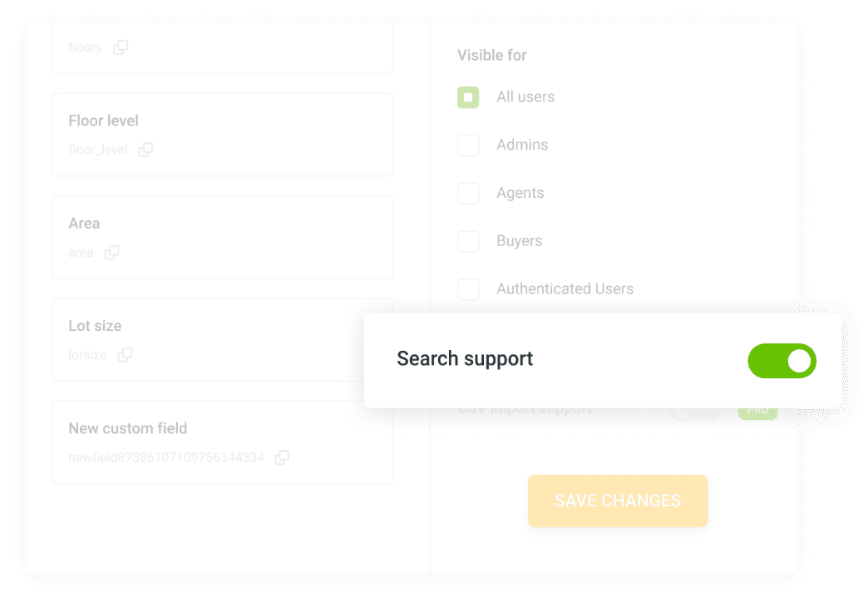This screenshot has width=868, height=602.
Task: Check the Admins checkbox
Action: coord(468,146)
